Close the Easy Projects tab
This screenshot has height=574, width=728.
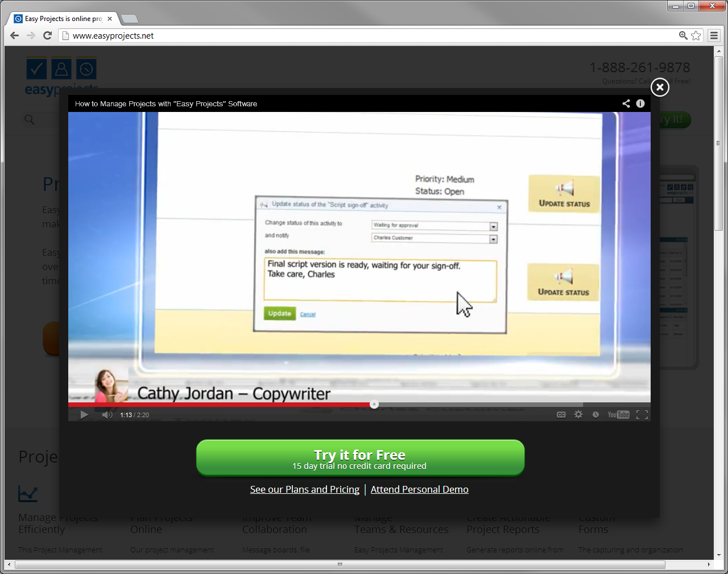tap(110, 19)
